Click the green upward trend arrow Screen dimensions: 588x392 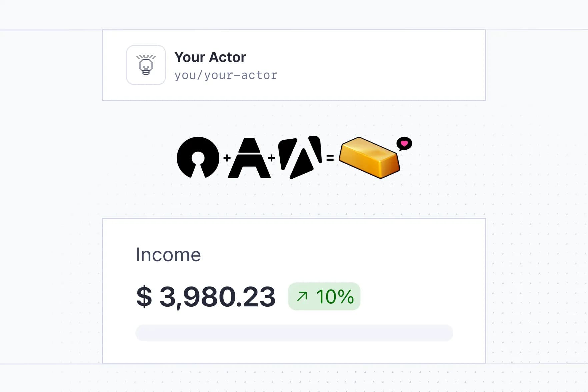pos(302,296)
